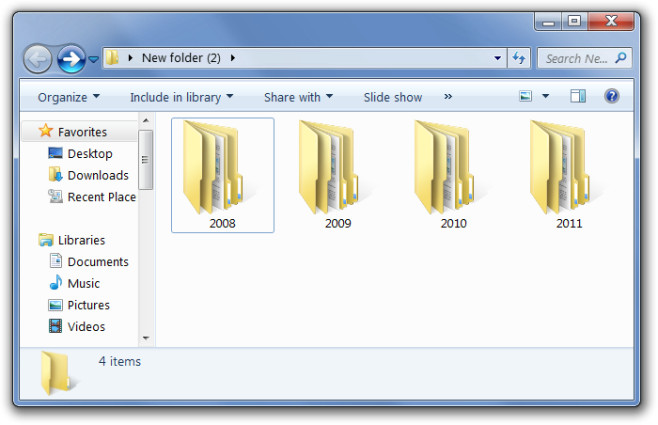
Task: Click the Documents page icon
Action: point(55,261)
